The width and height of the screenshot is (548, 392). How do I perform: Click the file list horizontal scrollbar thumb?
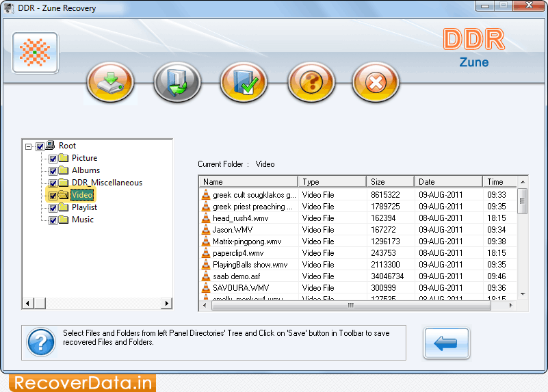click(x=351, y=305)
